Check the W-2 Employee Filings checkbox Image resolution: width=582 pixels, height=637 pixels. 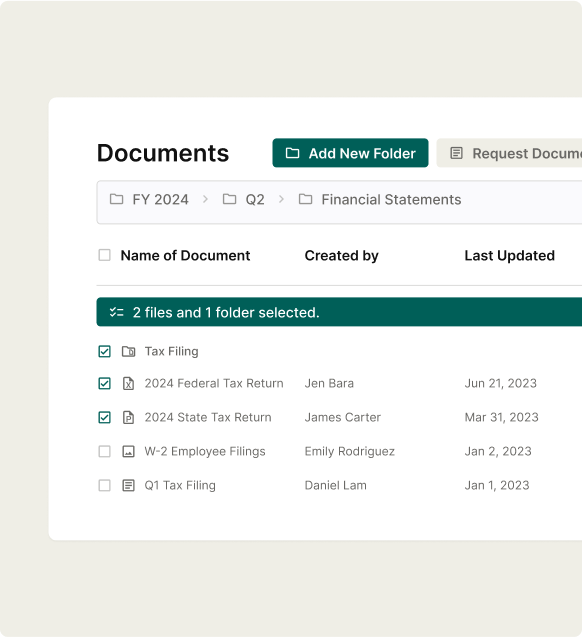tap(104, 451)
